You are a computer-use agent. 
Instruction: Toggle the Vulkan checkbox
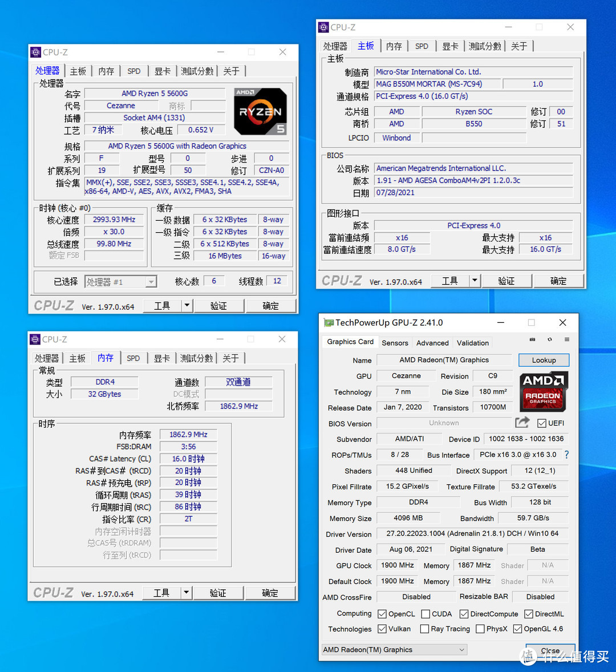point(382,629)
